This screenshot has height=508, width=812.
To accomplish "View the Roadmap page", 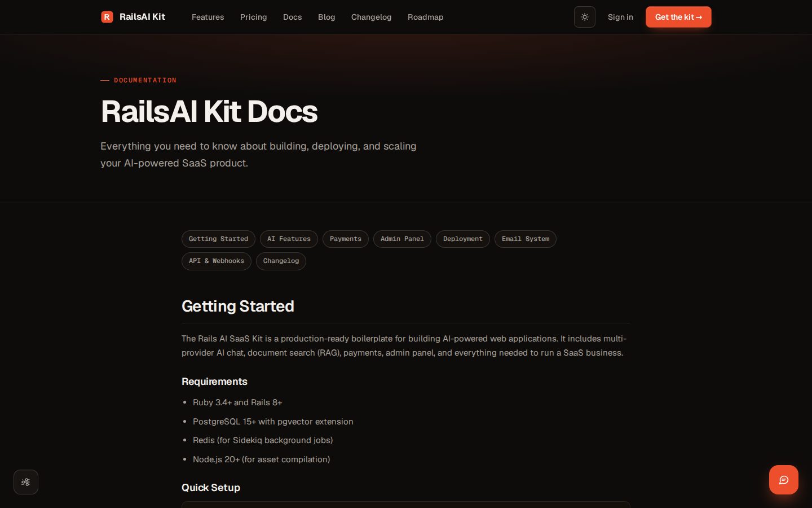I will 426,17.
